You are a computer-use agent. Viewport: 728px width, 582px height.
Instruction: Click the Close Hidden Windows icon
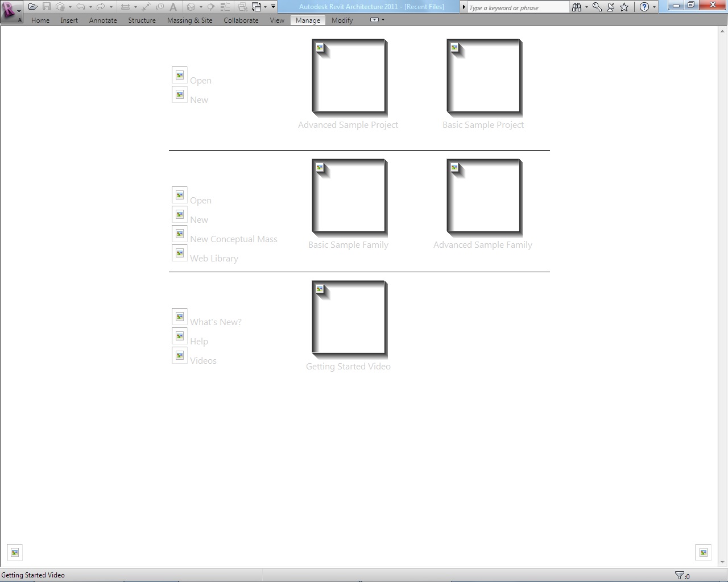pos(243,7)
